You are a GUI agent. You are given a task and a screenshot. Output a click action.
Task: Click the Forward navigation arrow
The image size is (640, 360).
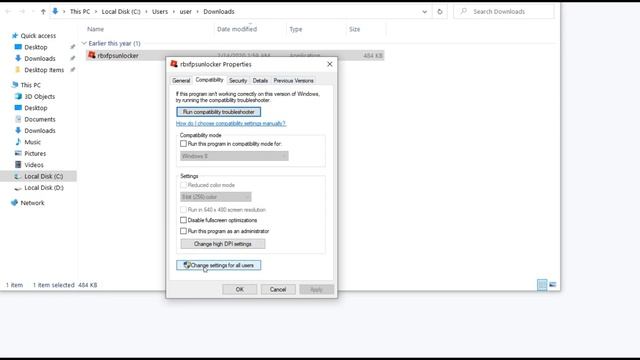tap(22, 11)
